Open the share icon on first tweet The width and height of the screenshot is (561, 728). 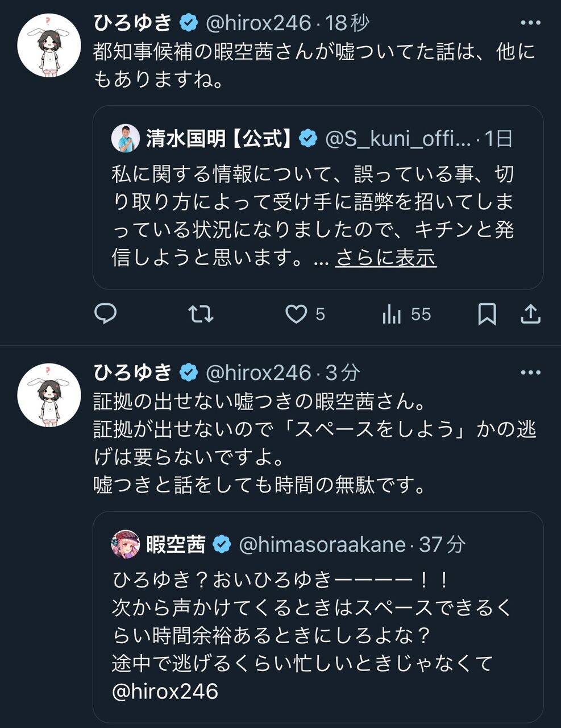point(530,314)
